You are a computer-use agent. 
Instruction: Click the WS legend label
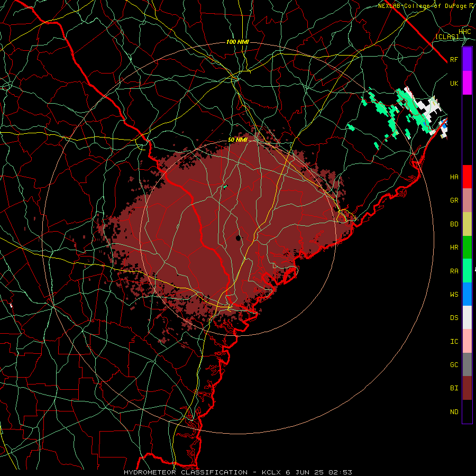(x=454, y=295)
